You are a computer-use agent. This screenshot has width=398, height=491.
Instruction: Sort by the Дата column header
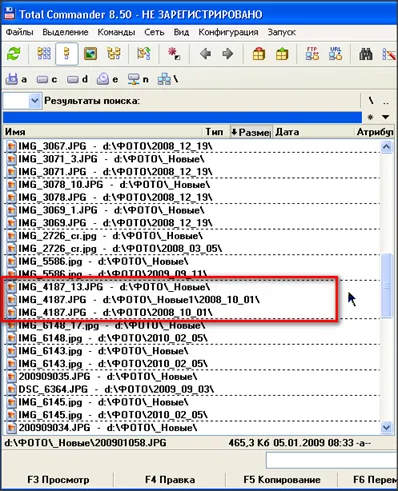click(314, 132)
